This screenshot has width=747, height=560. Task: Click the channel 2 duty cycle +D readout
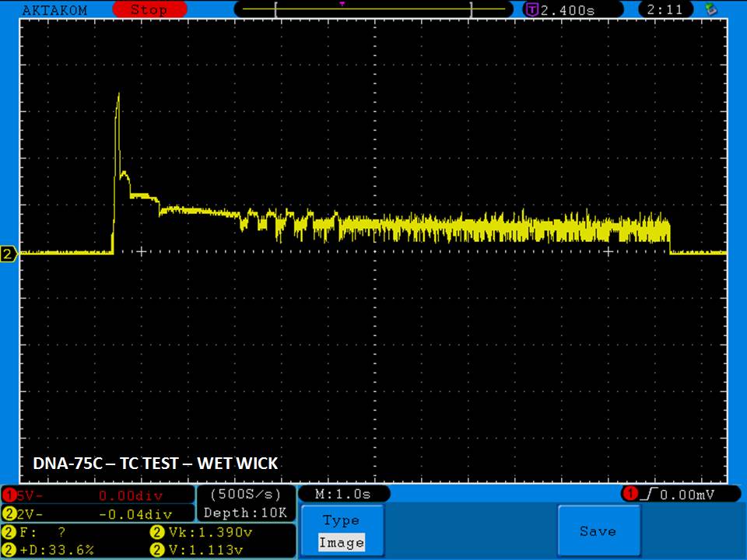54,550
